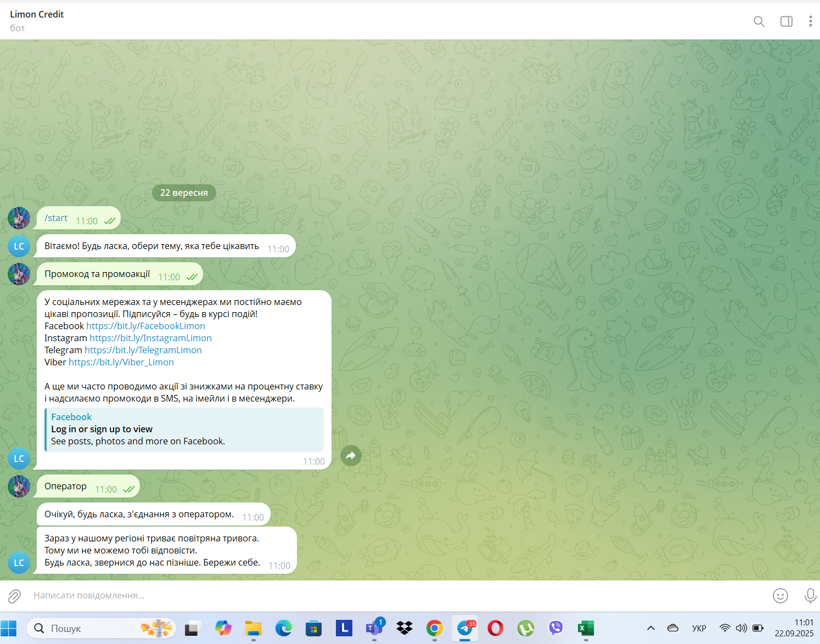Open Google Chrome from the taskbar
The image size is (820, 644).
point(435,629)
